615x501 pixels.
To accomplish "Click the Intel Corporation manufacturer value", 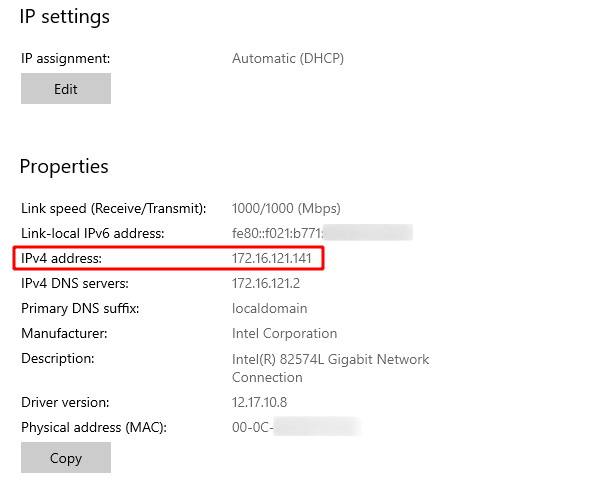I will pos(284,334).
